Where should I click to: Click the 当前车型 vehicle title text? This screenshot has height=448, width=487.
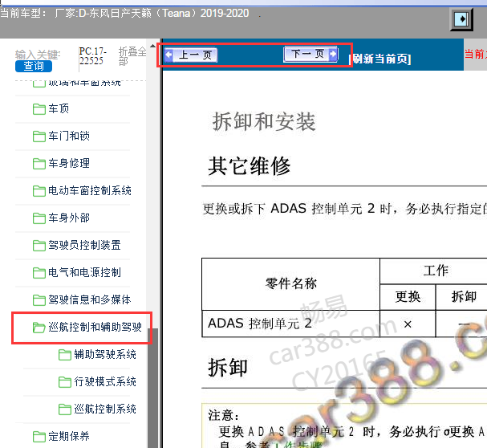pyautogui.click(x=124, y=14)
